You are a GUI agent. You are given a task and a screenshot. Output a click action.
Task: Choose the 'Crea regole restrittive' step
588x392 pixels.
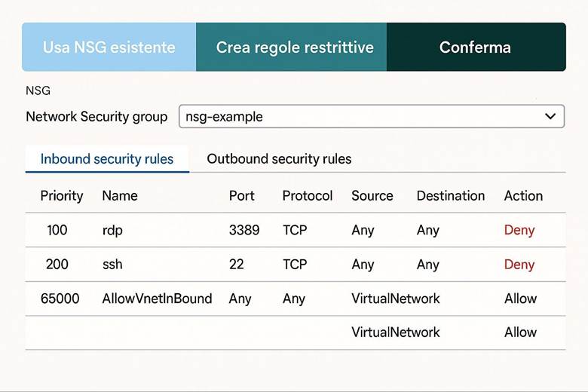click(x=294, y=47)
